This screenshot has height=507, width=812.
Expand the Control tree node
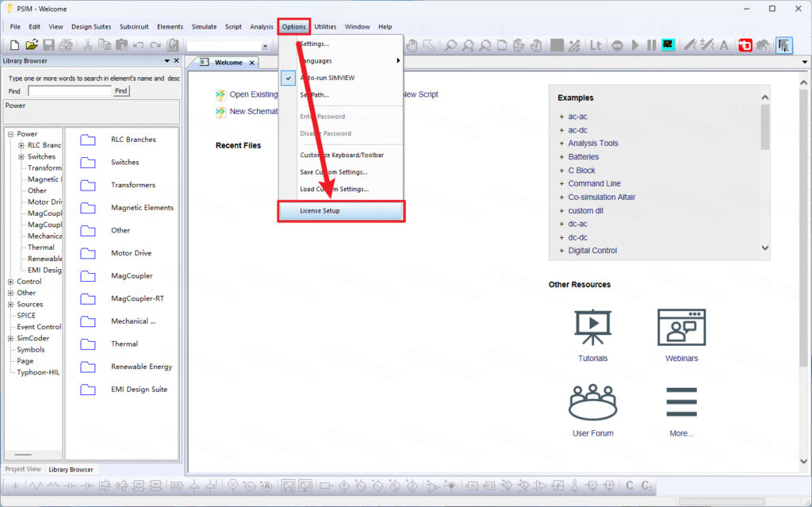[10, 282]
